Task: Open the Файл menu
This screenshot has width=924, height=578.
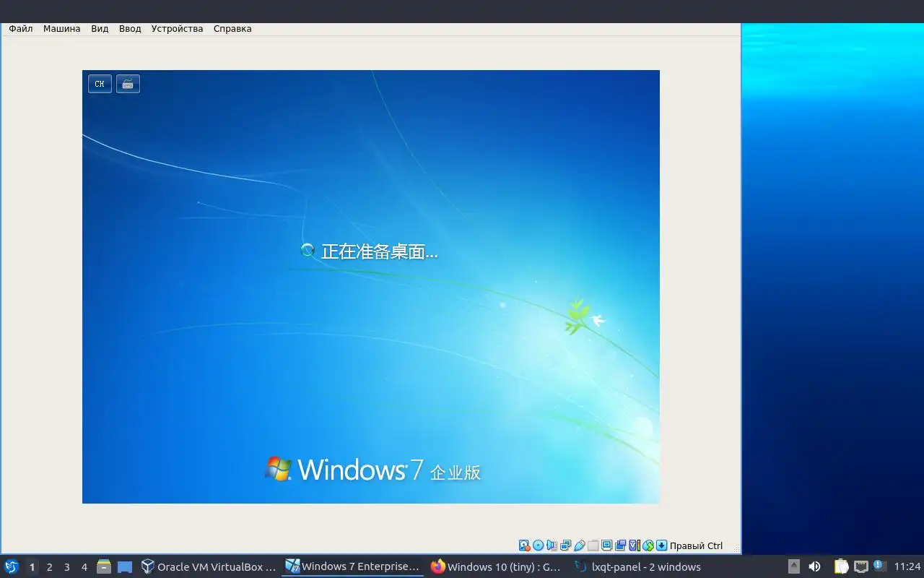Action: click(20, 29)
